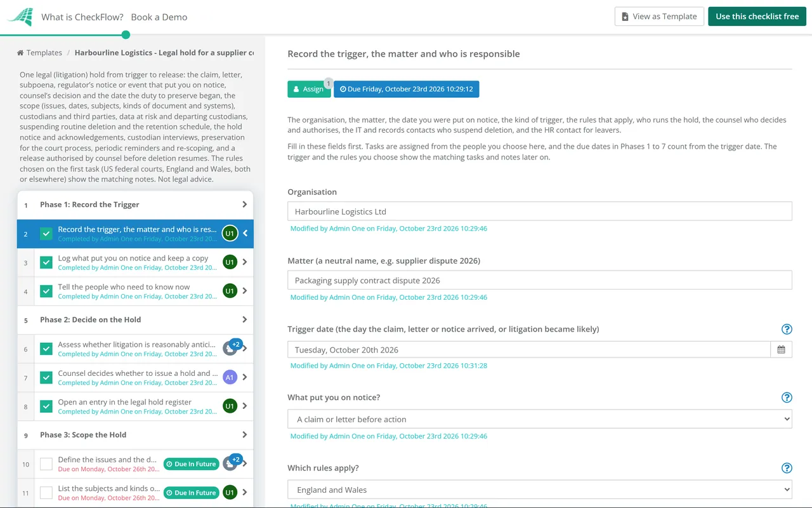Screen dimensions: 812x508
Task: Show help for the Trigger date field
Action: coord(787,329)
